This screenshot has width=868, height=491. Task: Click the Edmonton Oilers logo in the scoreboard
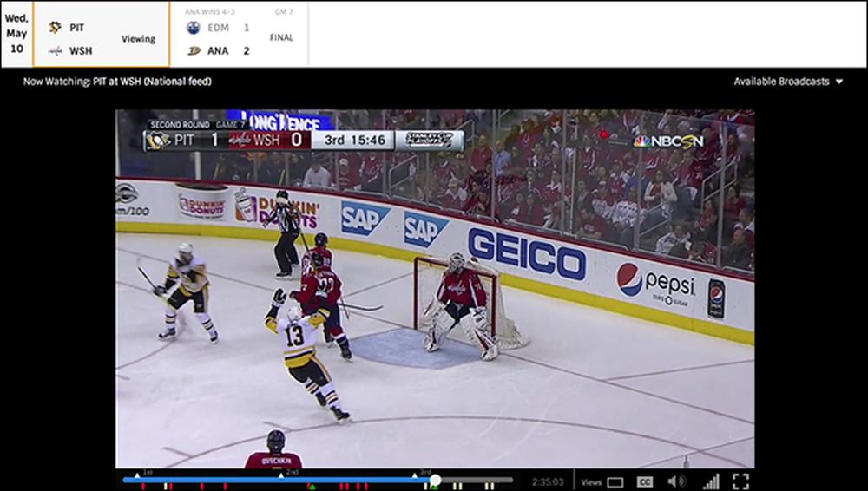(x=194, y=28)
